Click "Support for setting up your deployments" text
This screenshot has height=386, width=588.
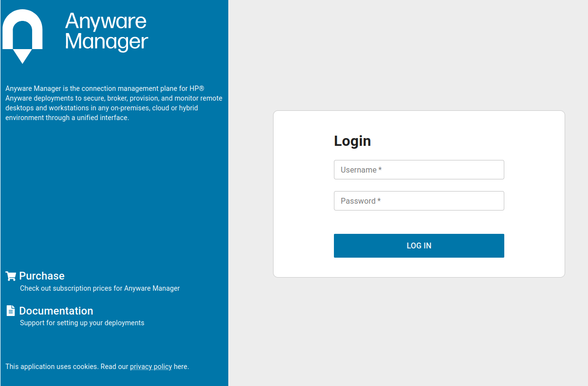pos(82,323)
